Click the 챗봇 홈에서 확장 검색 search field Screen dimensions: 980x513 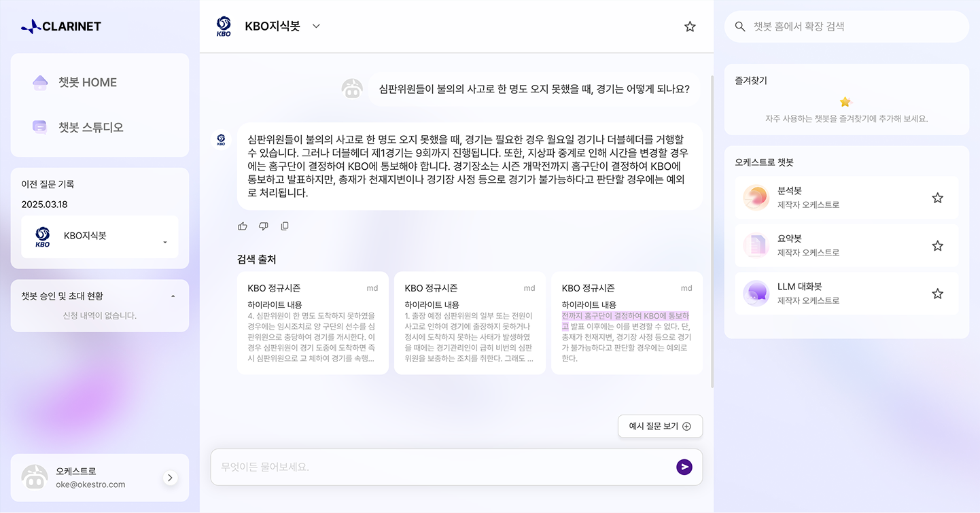pyautogui.click(x=847, y=26)
